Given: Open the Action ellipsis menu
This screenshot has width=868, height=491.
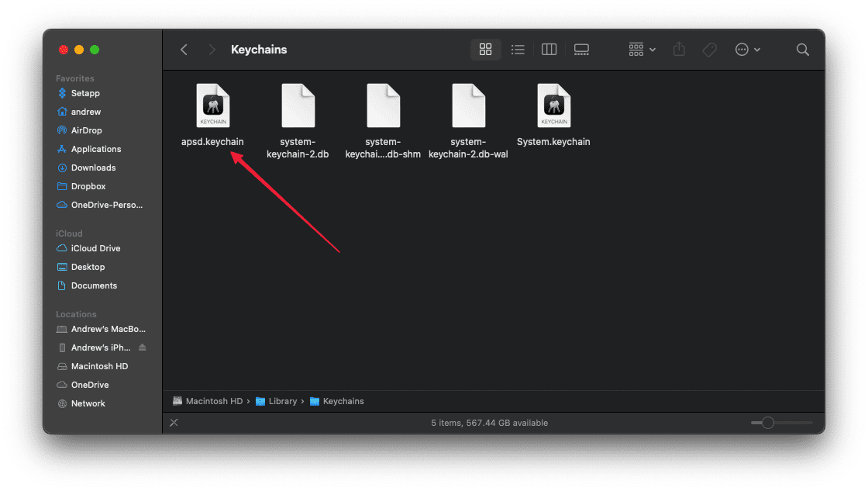Looking at the screenshot, I should 747,50.
